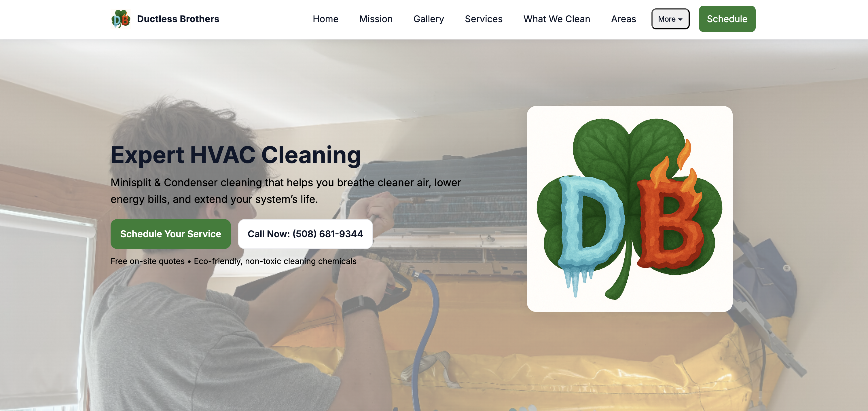Open the More dropdown menu

[670, 19]
